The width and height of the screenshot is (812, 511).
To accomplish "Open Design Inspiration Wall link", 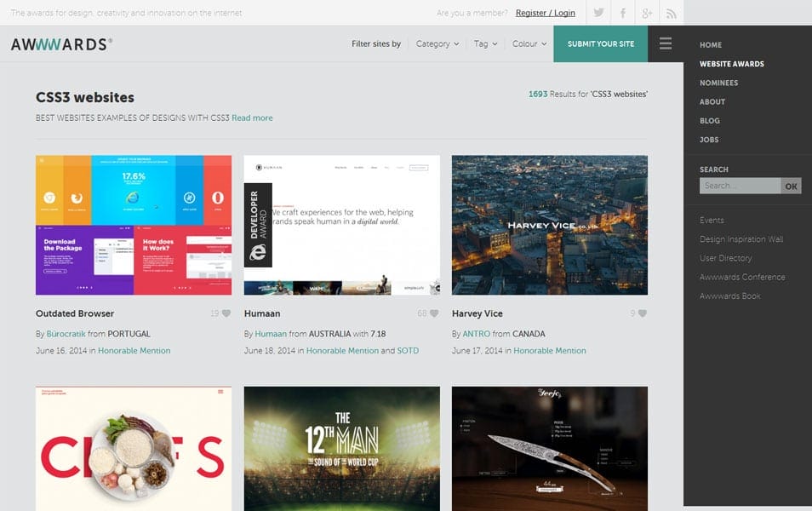I will pos(741,239).
